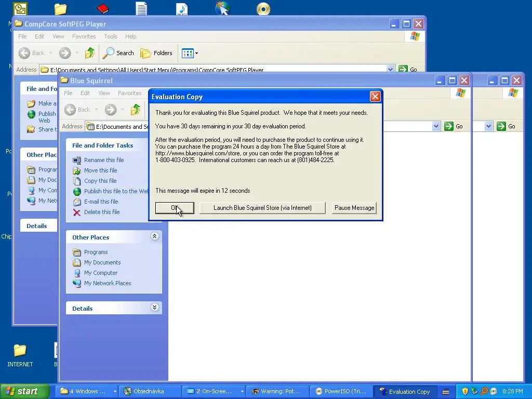Click the Copy this file icon
532x399 pixels.
pos(77,181)
